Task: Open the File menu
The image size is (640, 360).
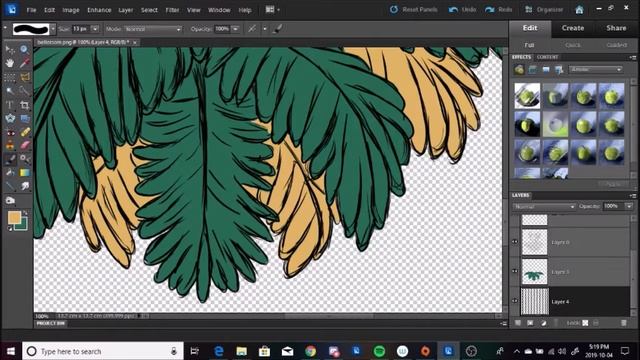Action: point(31,10)
